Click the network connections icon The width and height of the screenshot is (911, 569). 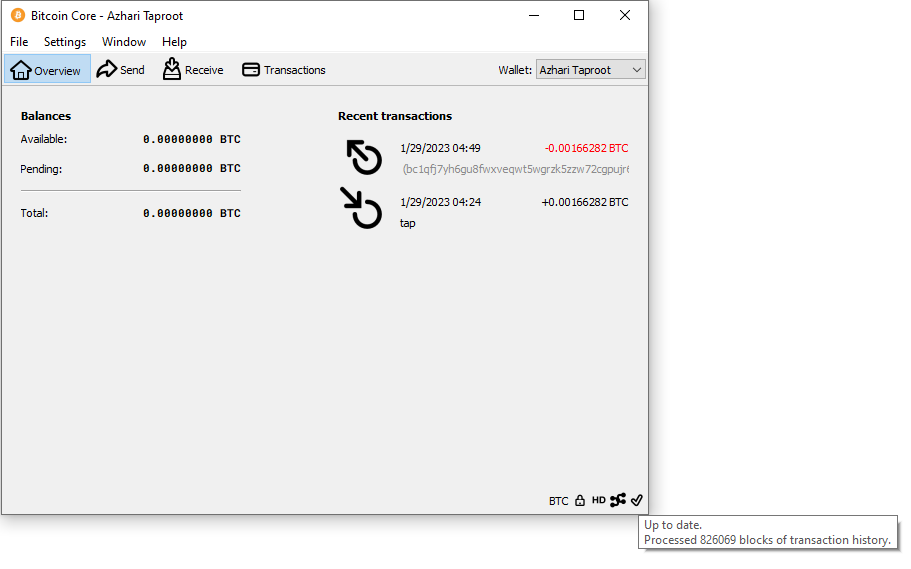point(618,500)
